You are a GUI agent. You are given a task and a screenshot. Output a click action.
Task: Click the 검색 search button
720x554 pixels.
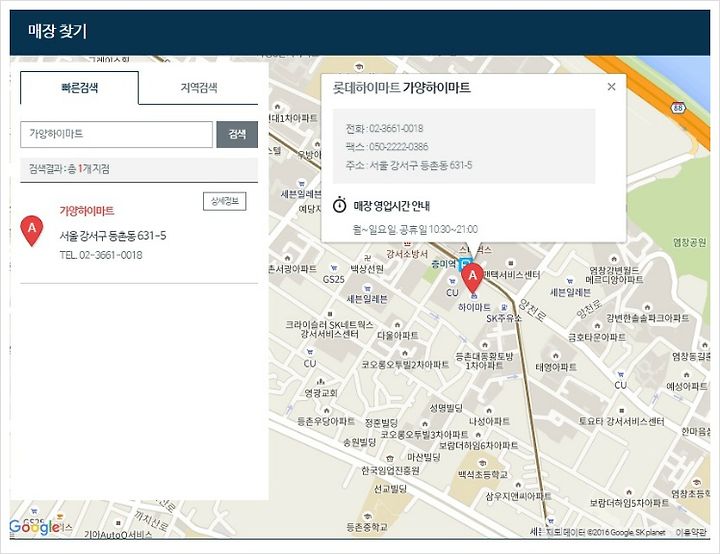pos(237,134)
